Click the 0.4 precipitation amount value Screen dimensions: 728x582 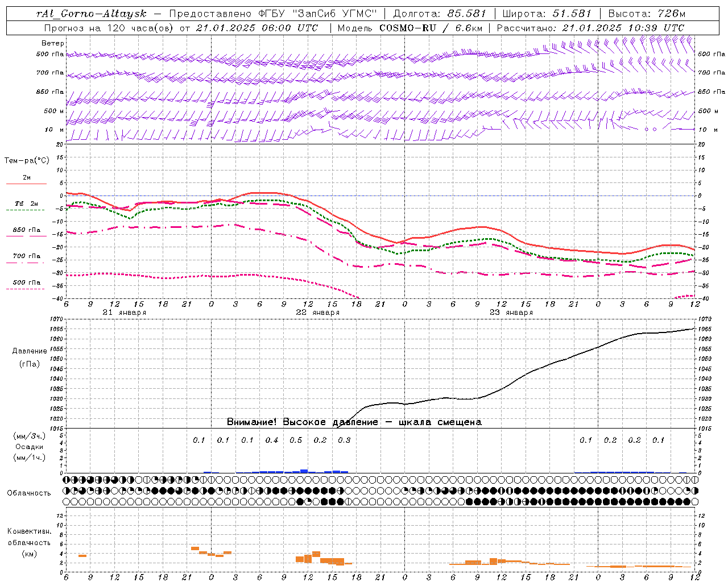272,440
